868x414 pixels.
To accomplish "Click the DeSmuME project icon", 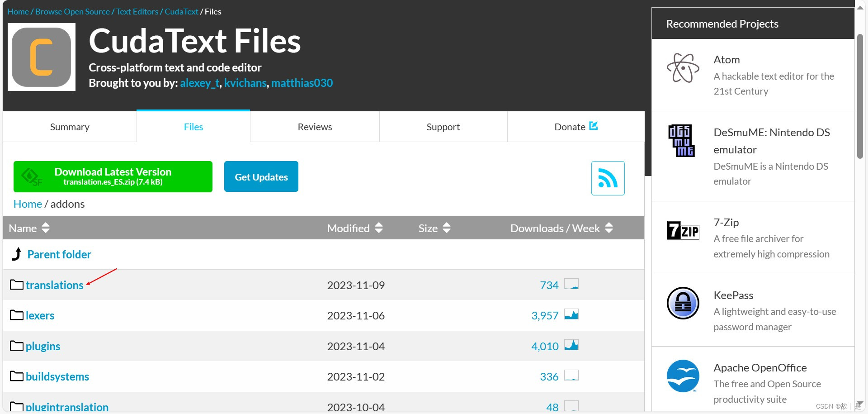I will click(681, 141).
